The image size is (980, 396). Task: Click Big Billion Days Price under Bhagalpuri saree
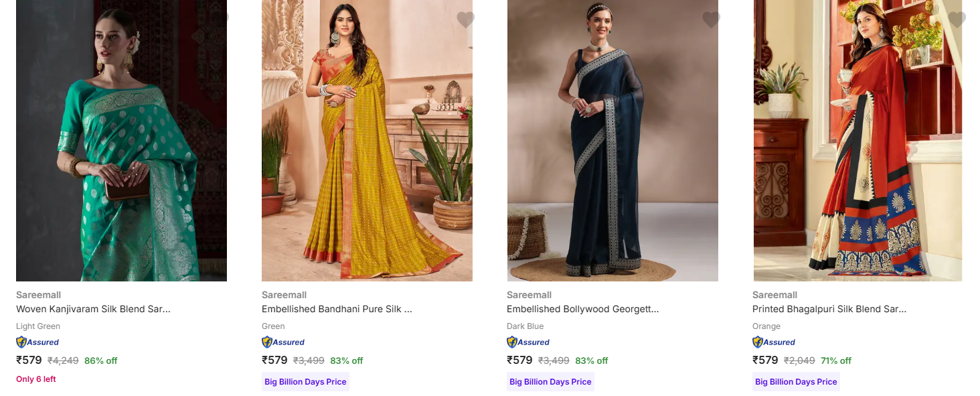tap(796, 382)
